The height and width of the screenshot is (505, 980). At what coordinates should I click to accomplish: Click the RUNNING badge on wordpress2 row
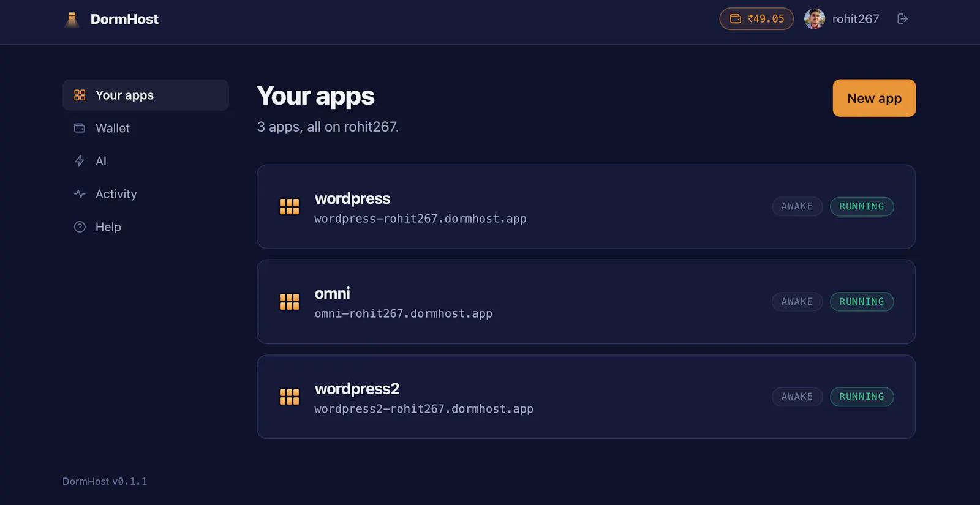pyautogui.click(x=862, y=397)
